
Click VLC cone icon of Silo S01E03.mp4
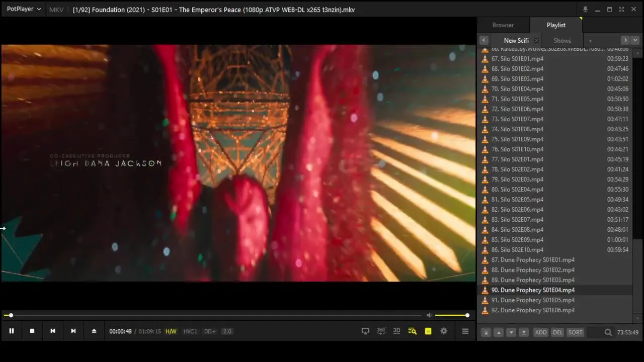485,79
